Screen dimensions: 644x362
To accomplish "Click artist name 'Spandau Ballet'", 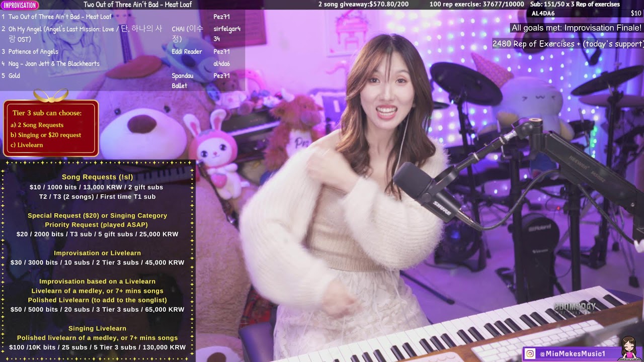I will click(x=183, y=80).
